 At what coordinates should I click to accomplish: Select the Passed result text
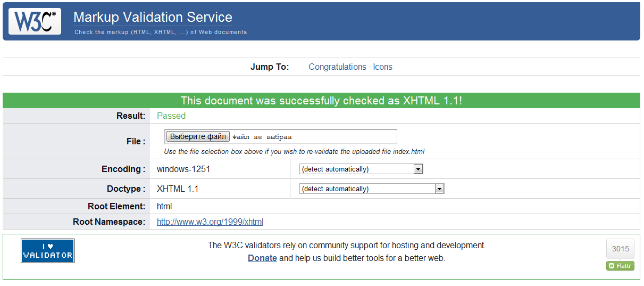171,116
